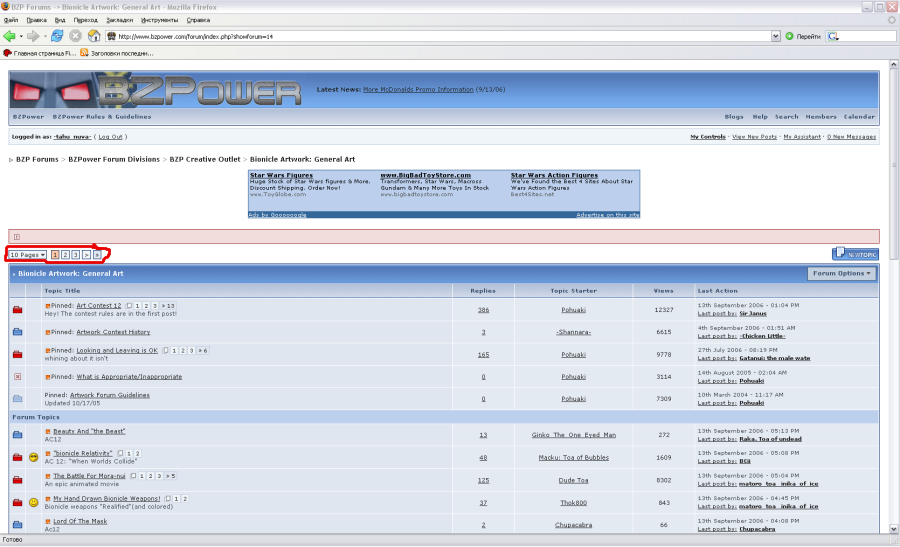Open the Calendar link
This screenshot has height=547, width=900.
859,117
